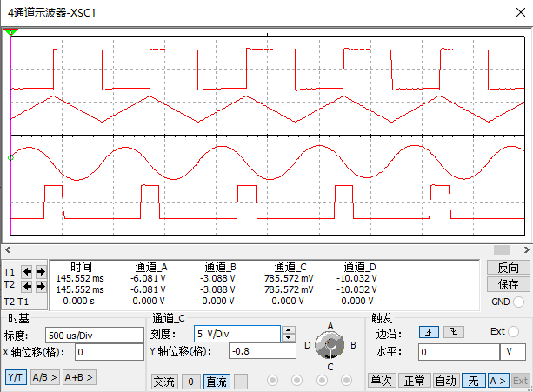Image resolution: width=533 pixels, height=392 pixels.
Task: Click the 保存 save button
Action: (x=508, y=284)
